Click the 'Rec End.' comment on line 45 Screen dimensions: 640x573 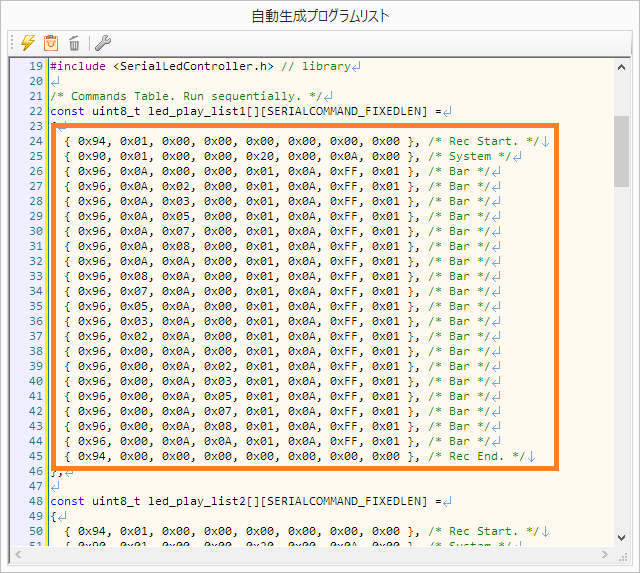coord(477,457)
